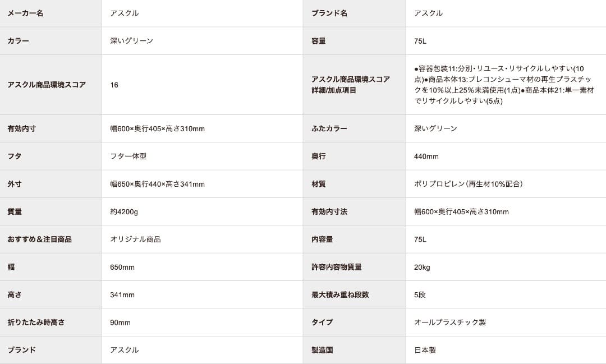Select the 内容量 label

pyautogui.click(x=322, y=239)
